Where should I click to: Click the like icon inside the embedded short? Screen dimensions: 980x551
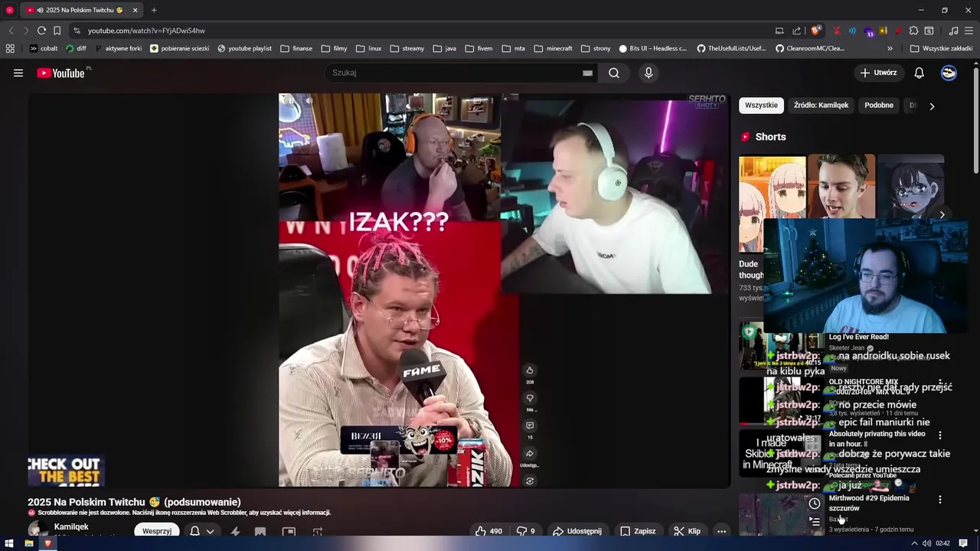click(x=529, y=370)
